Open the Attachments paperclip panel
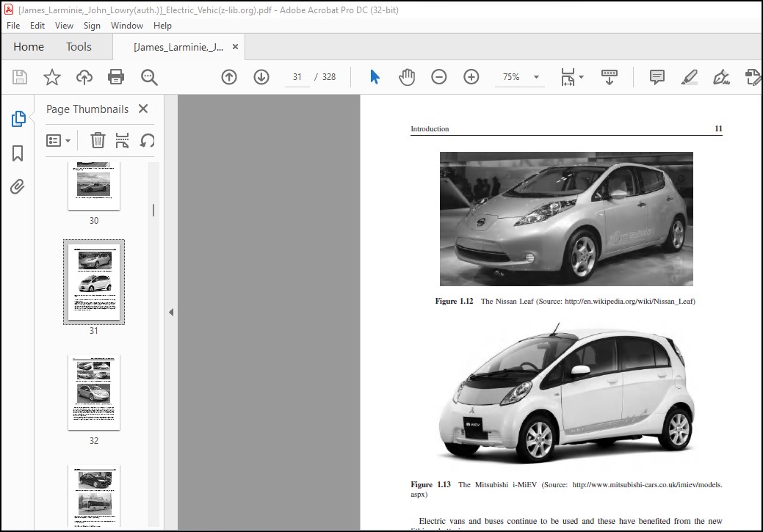This screenshot has height=532, width=763. [x=18, y=186]
